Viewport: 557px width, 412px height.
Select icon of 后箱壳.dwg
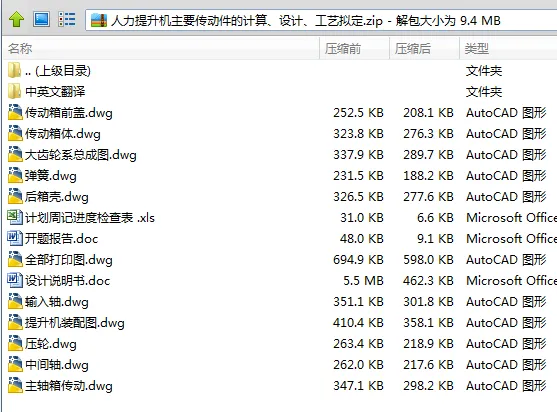[x=15, y=196]
